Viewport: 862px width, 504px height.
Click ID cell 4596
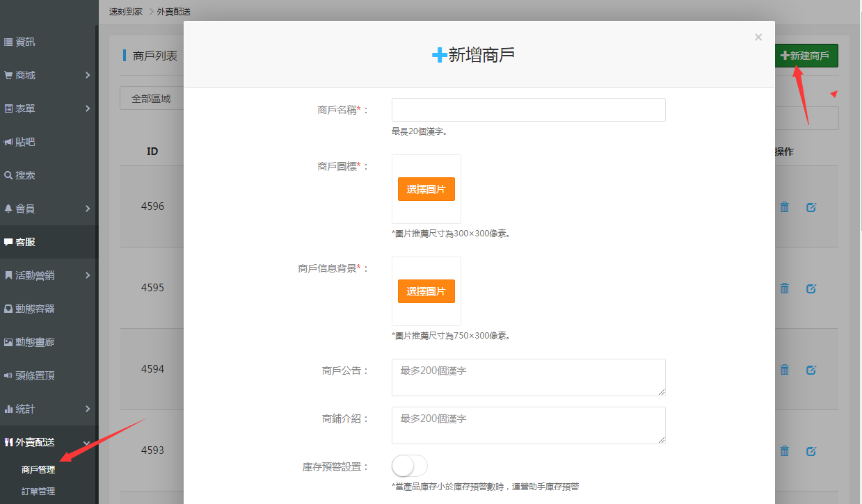click(x=152, y=206)
